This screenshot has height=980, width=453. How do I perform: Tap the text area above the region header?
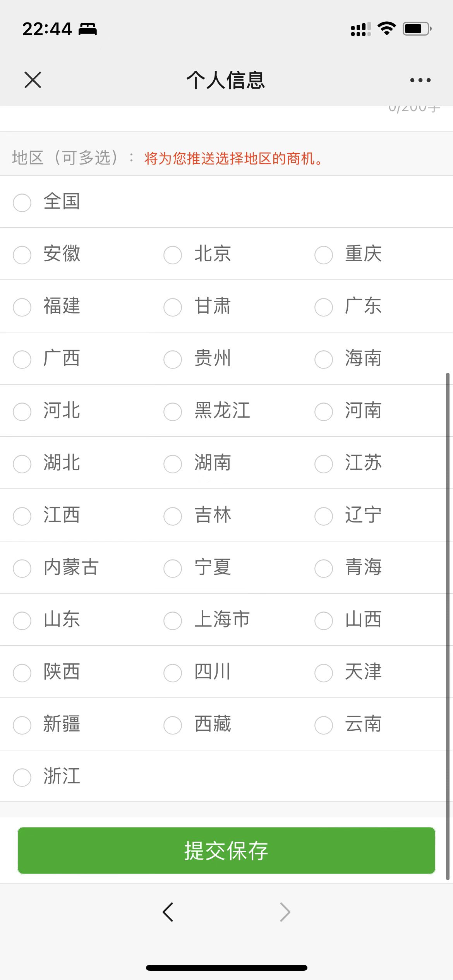(x=226, y=118)
